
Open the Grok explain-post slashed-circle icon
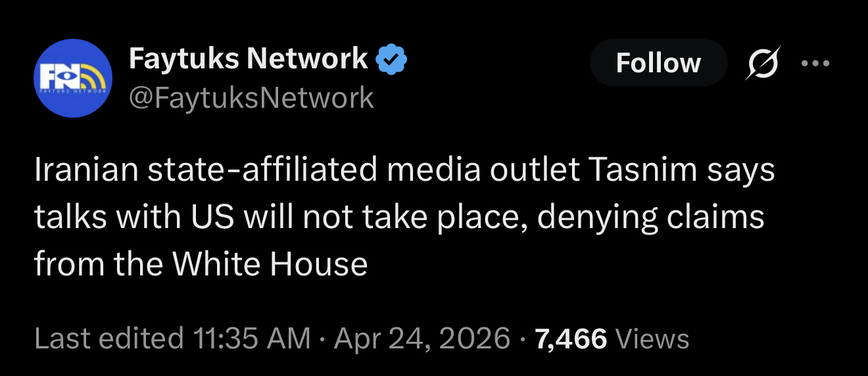click(x=763, y=62)
